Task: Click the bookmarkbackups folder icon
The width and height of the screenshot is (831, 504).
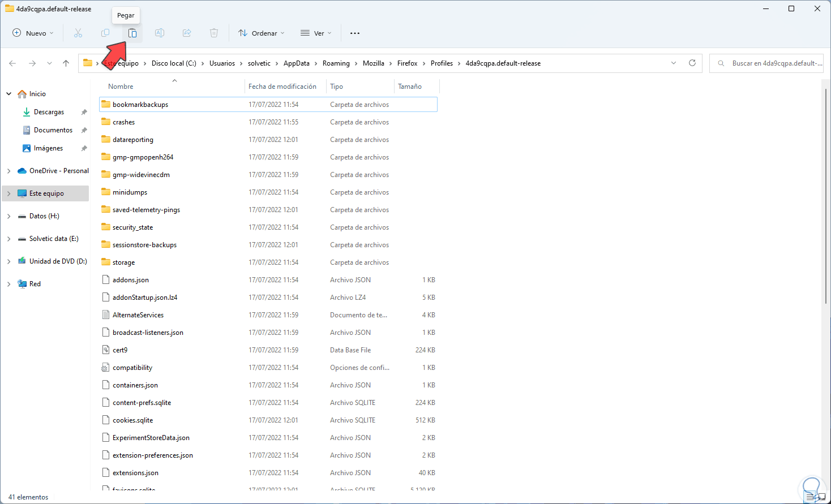Action: pyautogui.click(x=106, y=104)
